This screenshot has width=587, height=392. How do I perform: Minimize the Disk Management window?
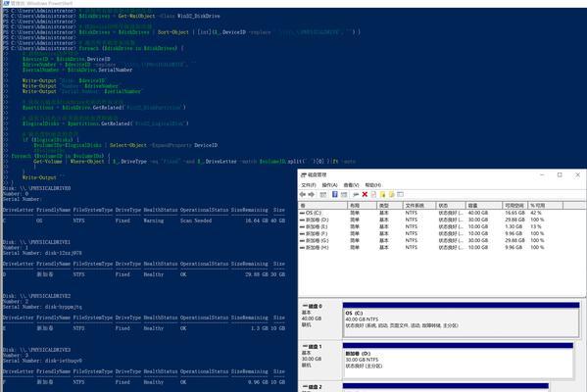coord(542,174)
